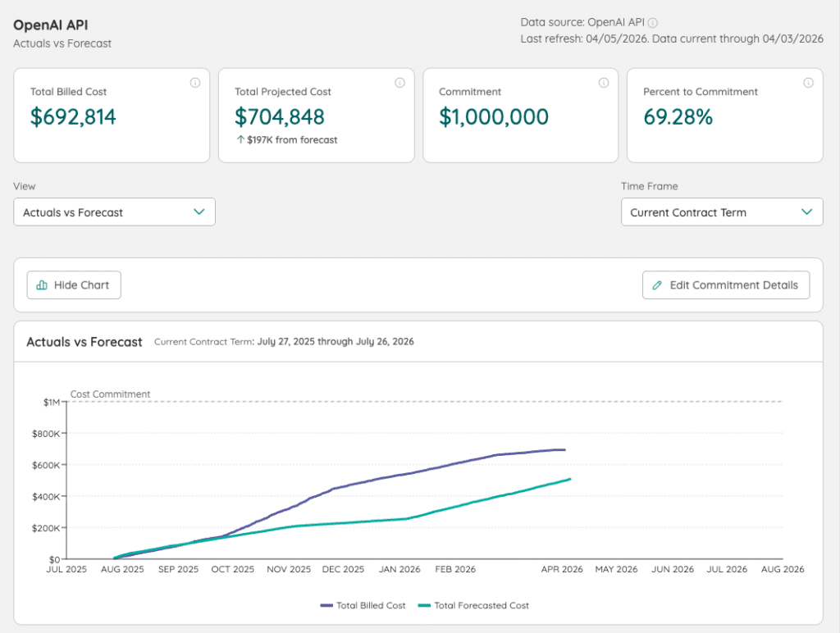Click the purple Total Billed Cost legend swatch
This screenshot has width=840, height=633.
coord(326,606)
